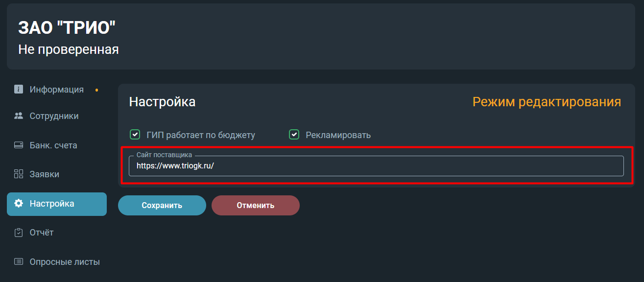Click the list icon for Опросные листы

pos(19,261)
